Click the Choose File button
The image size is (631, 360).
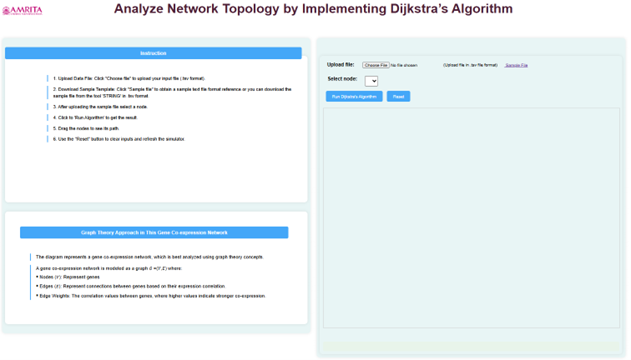coord(375,65)
